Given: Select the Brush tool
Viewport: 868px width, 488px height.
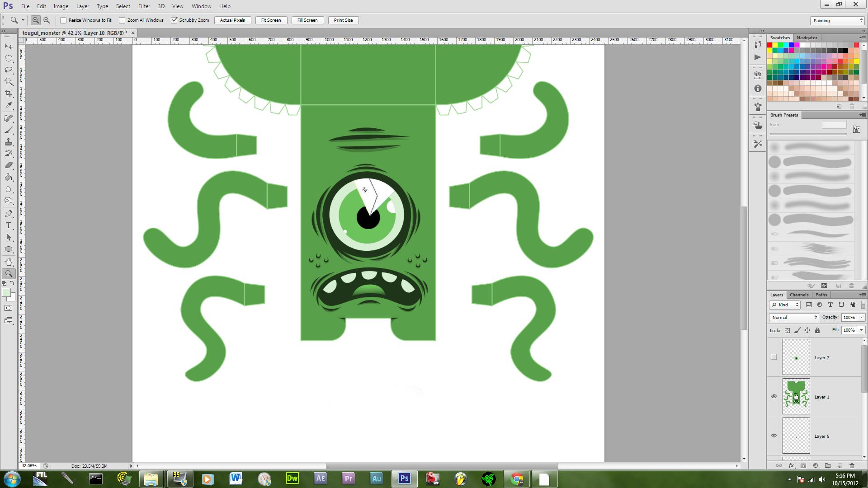Looking at the screenshot, I should (9, 130).
